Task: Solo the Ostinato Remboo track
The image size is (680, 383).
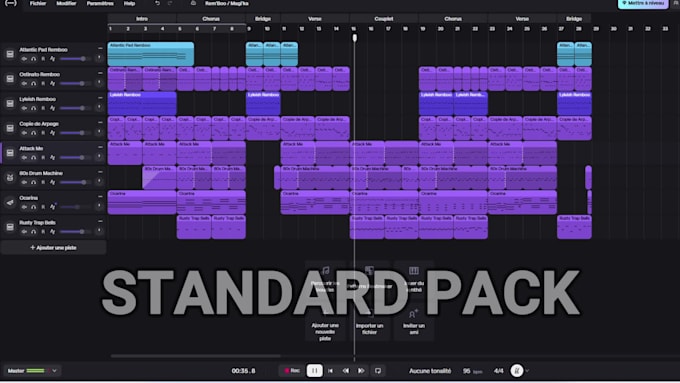Action: (34, 83)
